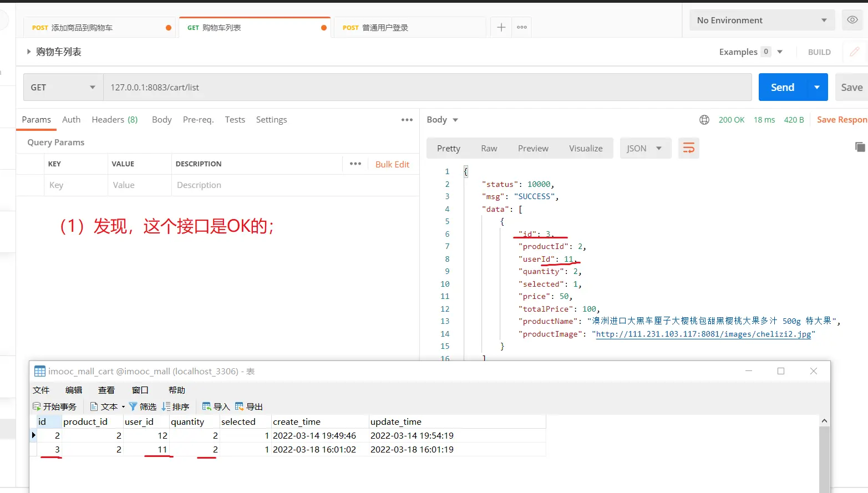Copy response using the copy icon
The height and width of the screenshot is (493, 868).
pos(860,147)
